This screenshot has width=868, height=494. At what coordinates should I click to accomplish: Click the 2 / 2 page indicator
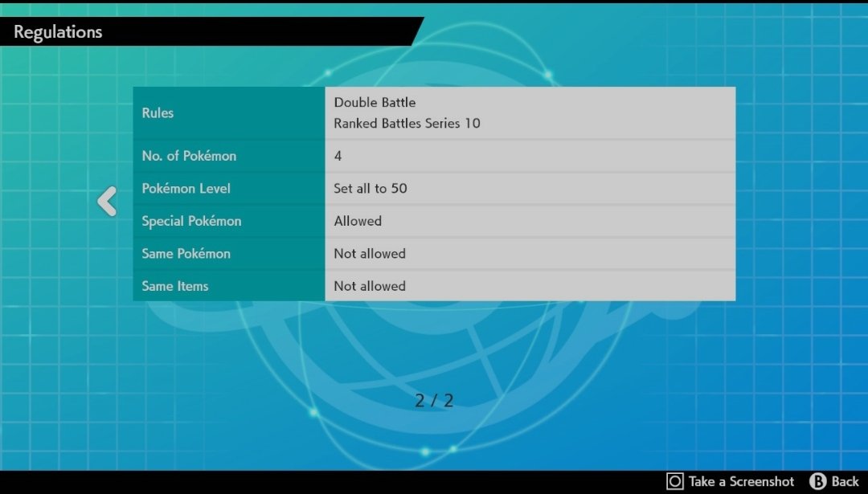(434, 401)
